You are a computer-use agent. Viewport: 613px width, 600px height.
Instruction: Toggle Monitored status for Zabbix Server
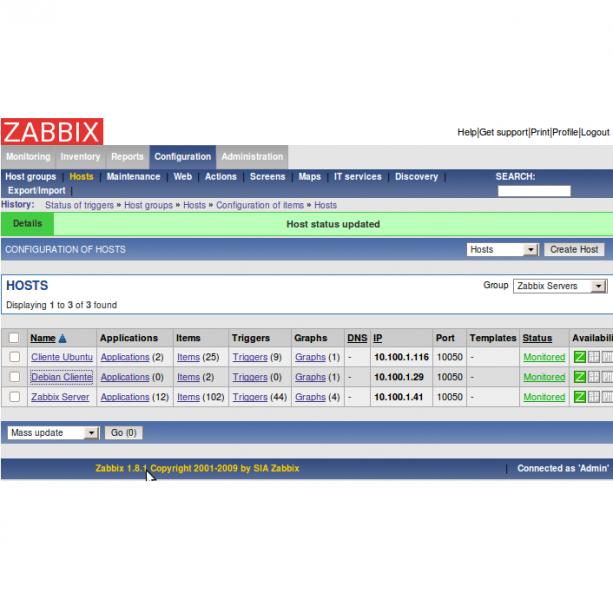544,397
